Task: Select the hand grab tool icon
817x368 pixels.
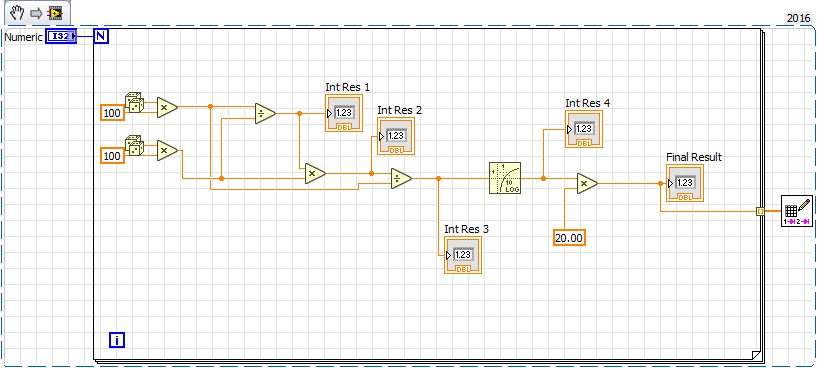Action: point(17,12)
